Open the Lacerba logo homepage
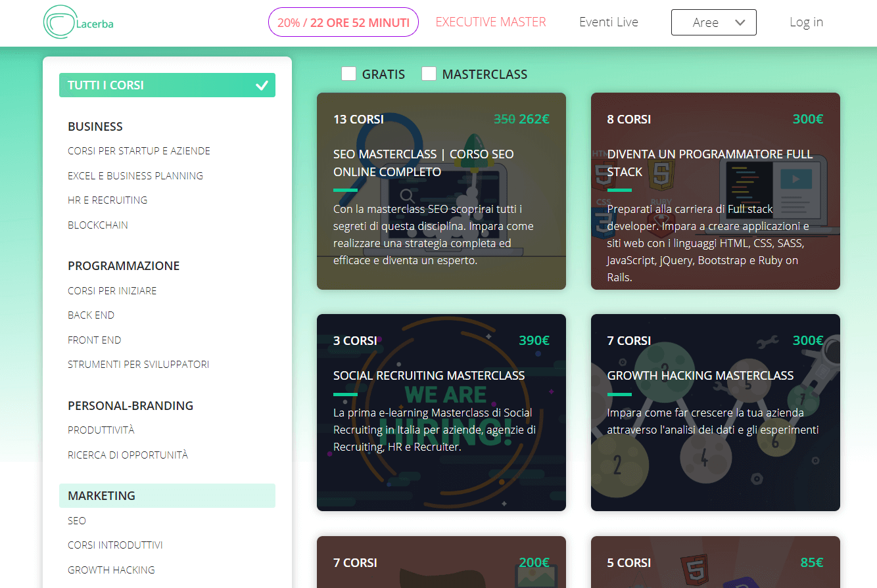The image size is (877, 588). (x=78, y=23)
